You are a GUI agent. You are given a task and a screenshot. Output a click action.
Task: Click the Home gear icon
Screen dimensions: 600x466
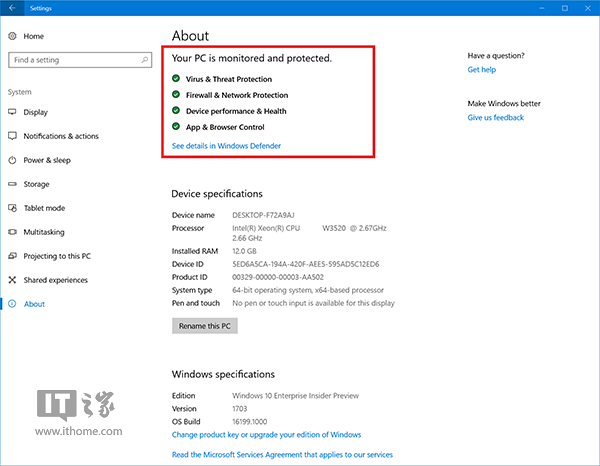click(x=12, y=36)
